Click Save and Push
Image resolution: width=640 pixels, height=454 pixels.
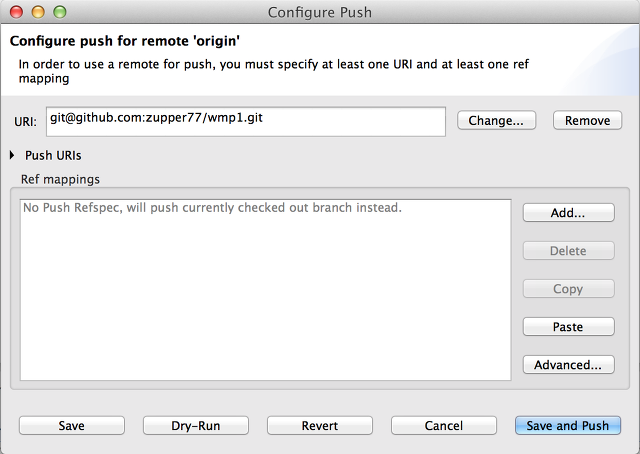(x=568, y=425)
